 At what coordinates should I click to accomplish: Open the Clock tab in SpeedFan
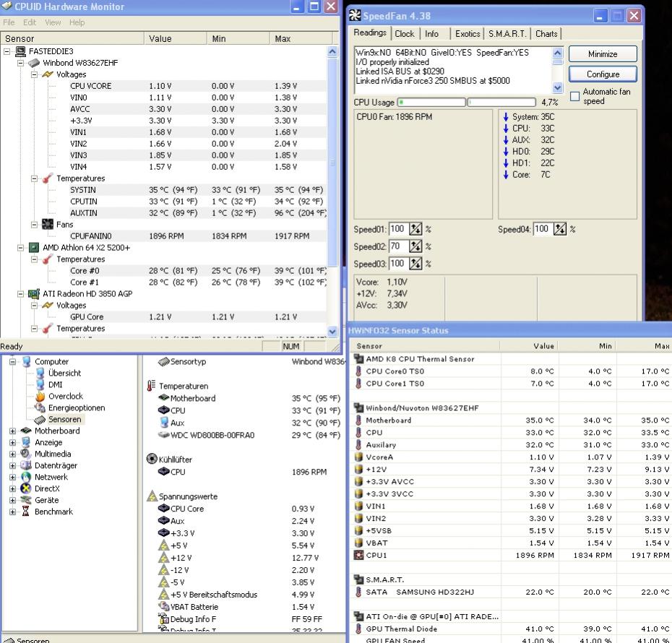pyautogui.click(x=404, y=34)
